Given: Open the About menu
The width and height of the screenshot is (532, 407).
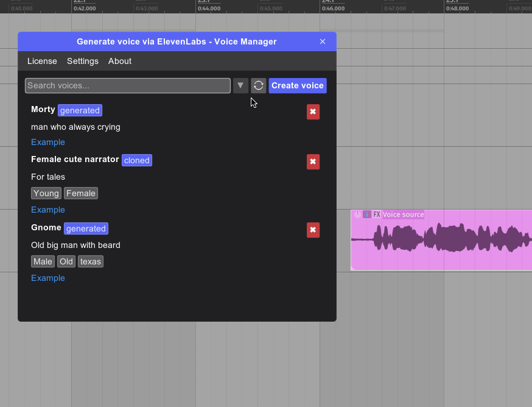Looking at the screenshot, I should (120, 61).
